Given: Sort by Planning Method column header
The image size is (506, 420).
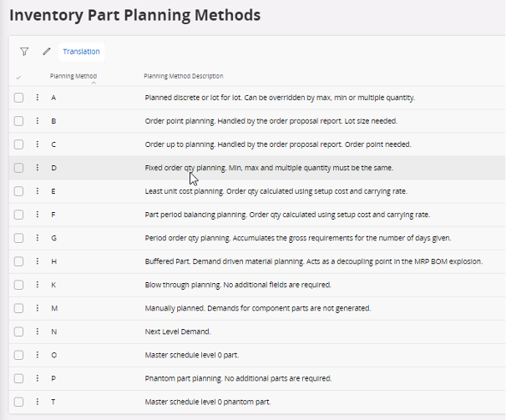Looking at the screenshot, I should click(x=73, y=76).
